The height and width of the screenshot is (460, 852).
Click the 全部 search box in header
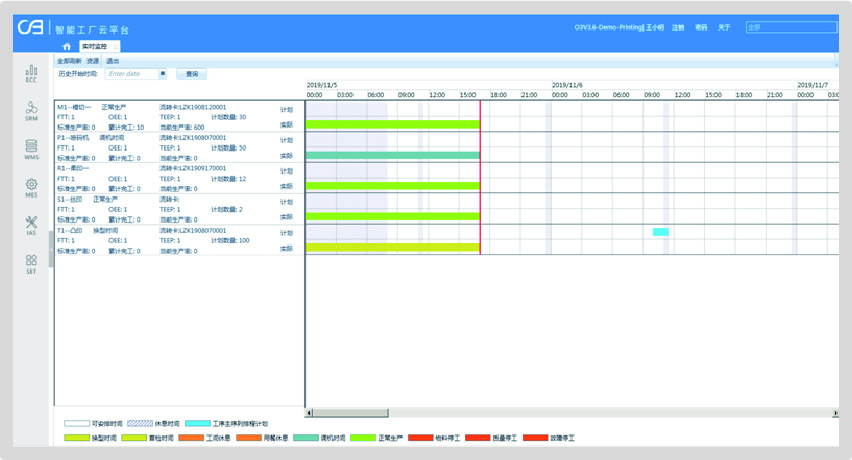790,28
